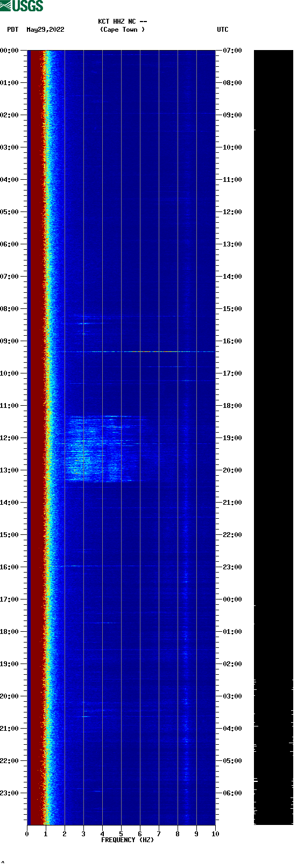Click the 03:00 UTC time label
Image resolution: width=297 pixels, height=868 pixels.
coord(232,696)
